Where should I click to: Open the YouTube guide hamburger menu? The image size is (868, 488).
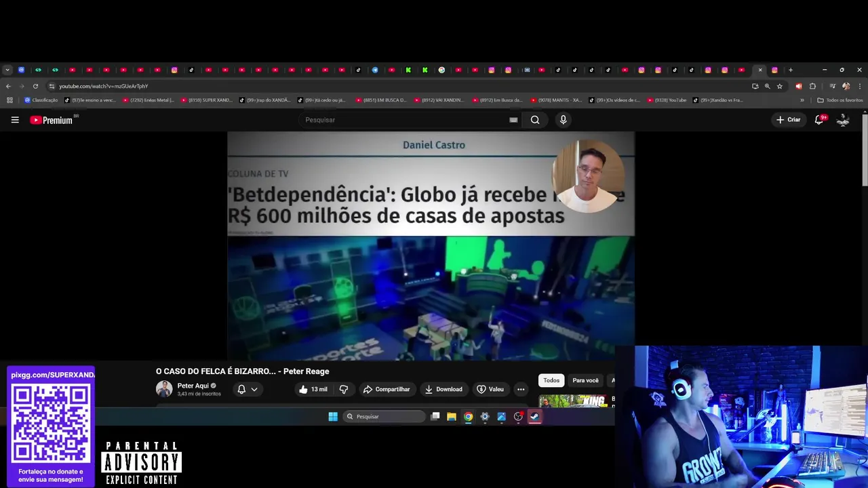[15, 120]
